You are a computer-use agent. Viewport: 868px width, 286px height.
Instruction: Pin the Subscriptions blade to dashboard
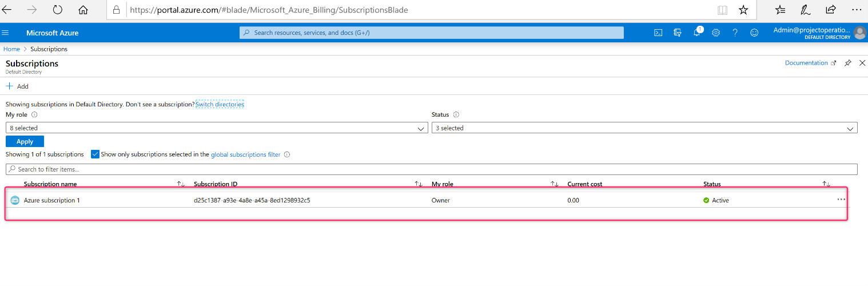point(848,63)
